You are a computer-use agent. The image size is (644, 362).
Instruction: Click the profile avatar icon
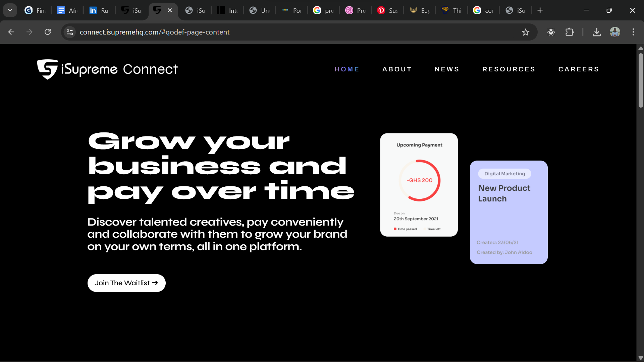point(615,32)
